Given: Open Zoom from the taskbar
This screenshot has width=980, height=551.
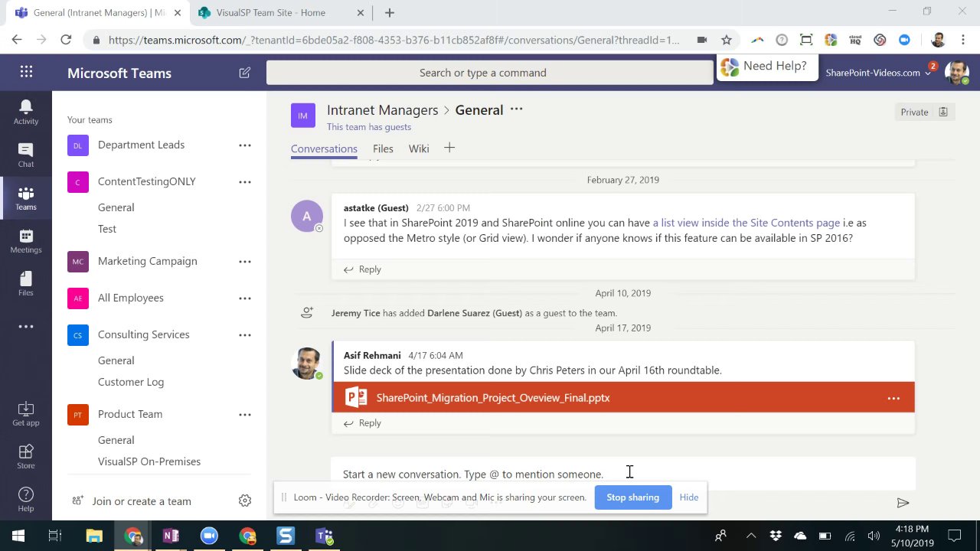Looking at the screenshot, I should point(209,536).
